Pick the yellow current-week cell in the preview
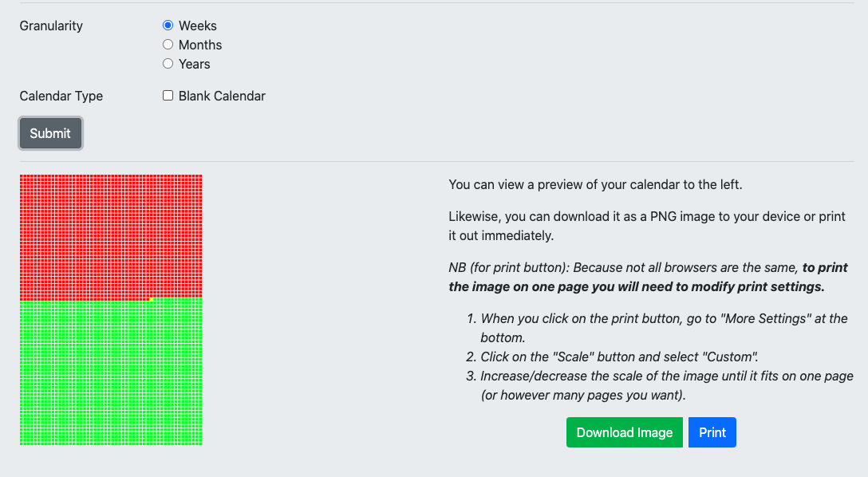Image resolution: width=868 pixels, height=477 pixels. tap(151, 299)
